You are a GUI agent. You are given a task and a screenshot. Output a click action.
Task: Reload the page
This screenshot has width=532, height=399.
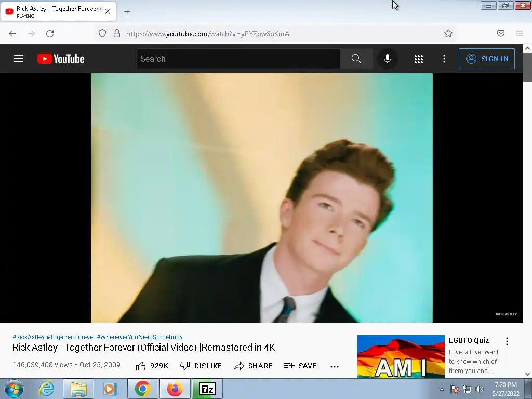(x=50, y=34)
